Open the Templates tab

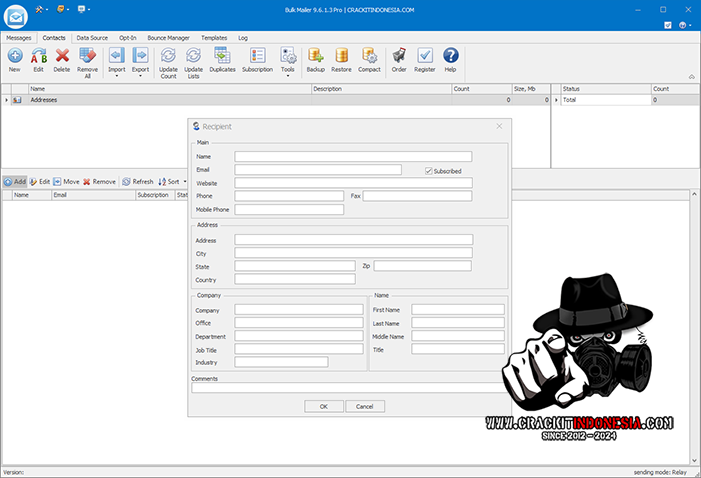click(x=213, y=37)
